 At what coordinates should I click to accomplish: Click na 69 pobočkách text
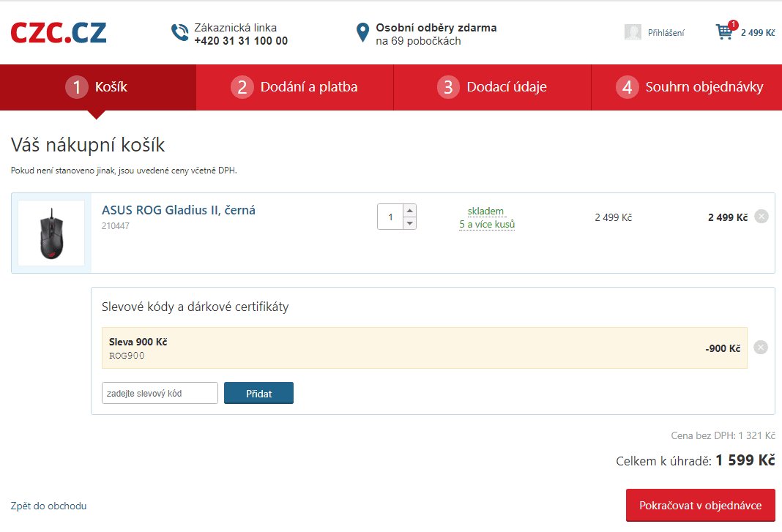(x=418, y=42)
